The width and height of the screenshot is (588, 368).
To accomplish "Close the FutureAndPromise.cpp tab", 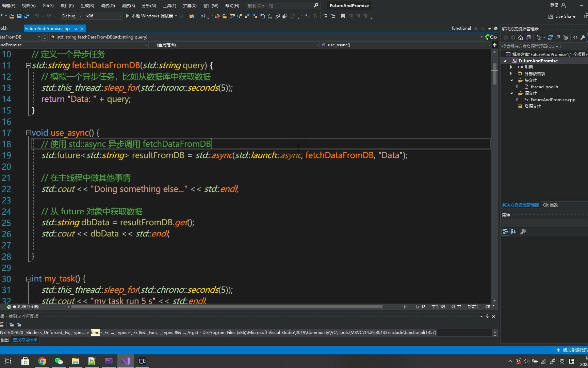I will 82,29.
